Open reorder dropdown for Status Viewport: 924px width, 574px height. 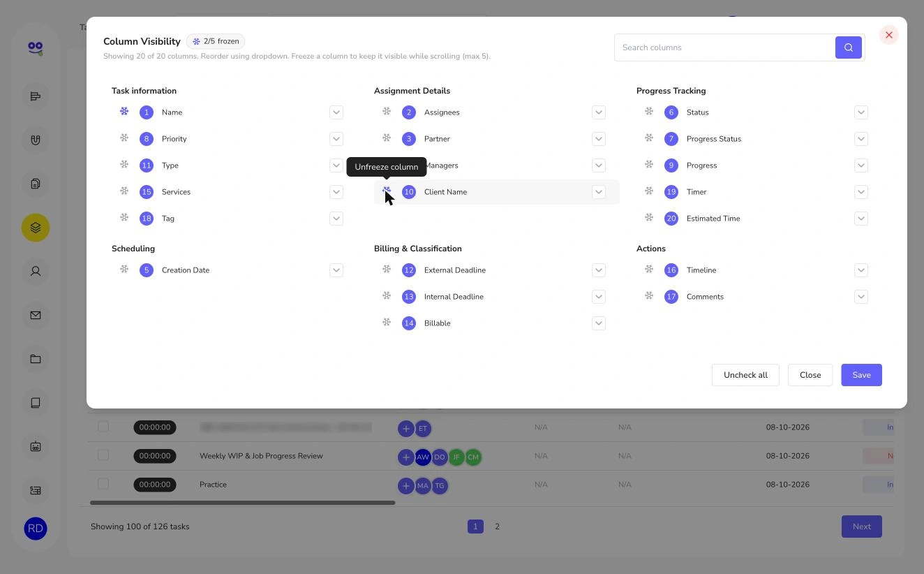coord(861,112)
